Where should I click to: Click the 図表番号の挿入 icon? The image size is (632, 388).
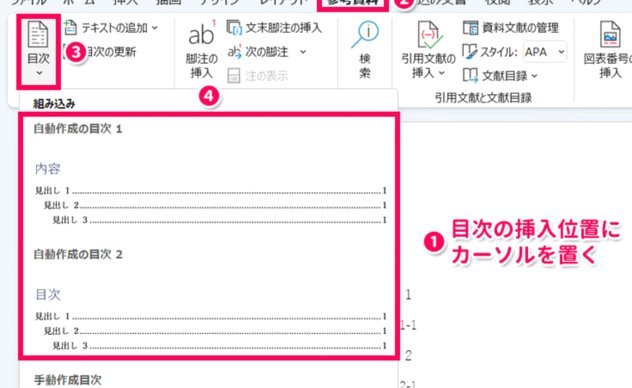click(609, 34)
